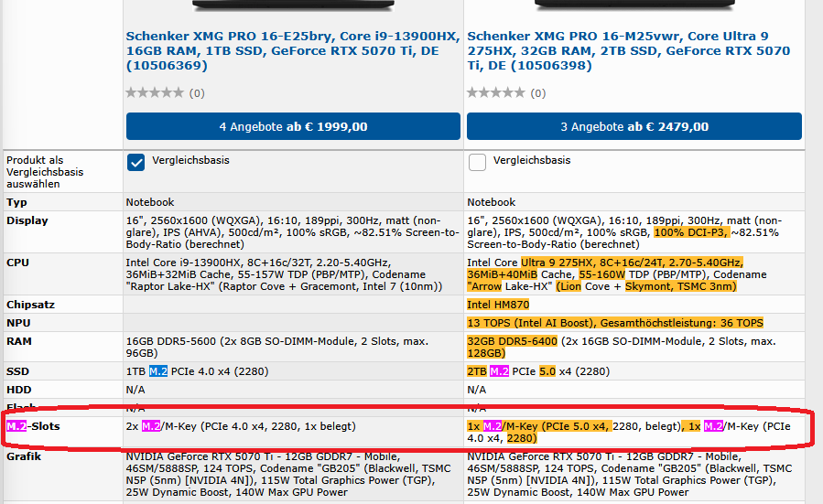Click the SSD row label
Screen dimensions: 823x504
click(17, 371)
